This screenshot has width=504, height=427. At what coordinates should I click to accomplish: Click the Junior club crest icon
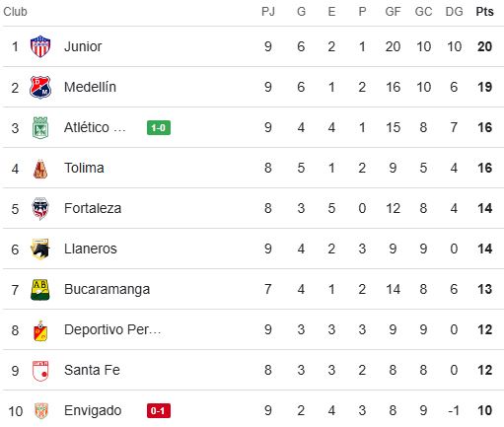point(40,46)
